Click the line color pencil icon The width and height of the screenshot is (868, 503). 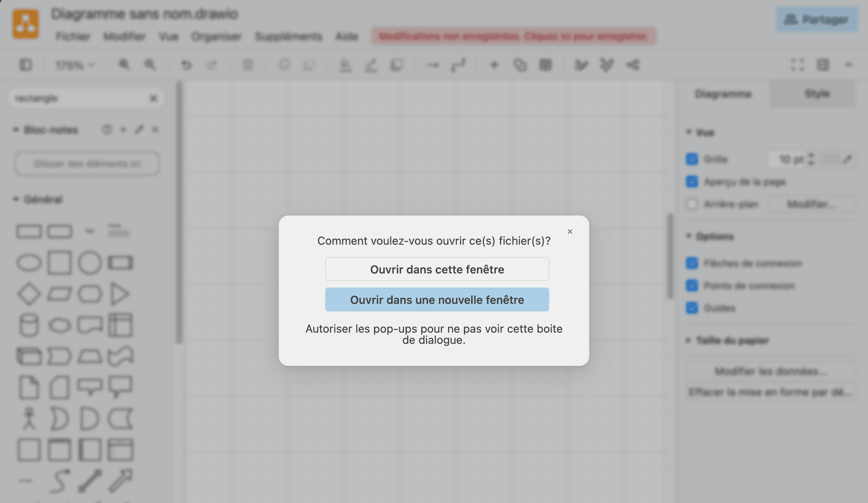click(x=371, y=65)
